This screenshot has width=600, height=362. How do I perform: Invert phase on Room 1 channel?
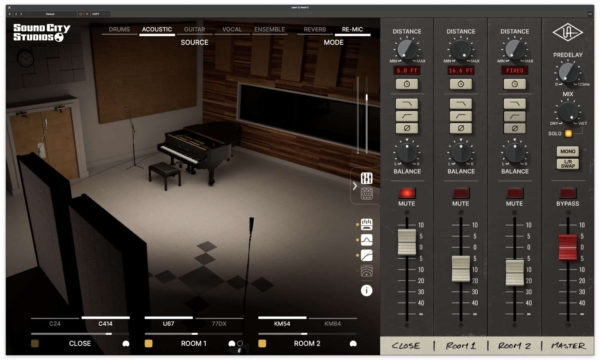461,128
